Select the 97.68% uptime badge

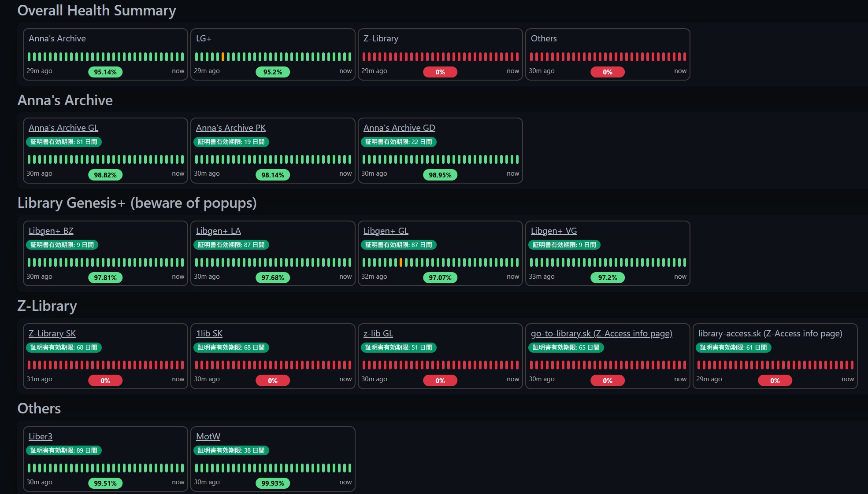tap(273, 278)
